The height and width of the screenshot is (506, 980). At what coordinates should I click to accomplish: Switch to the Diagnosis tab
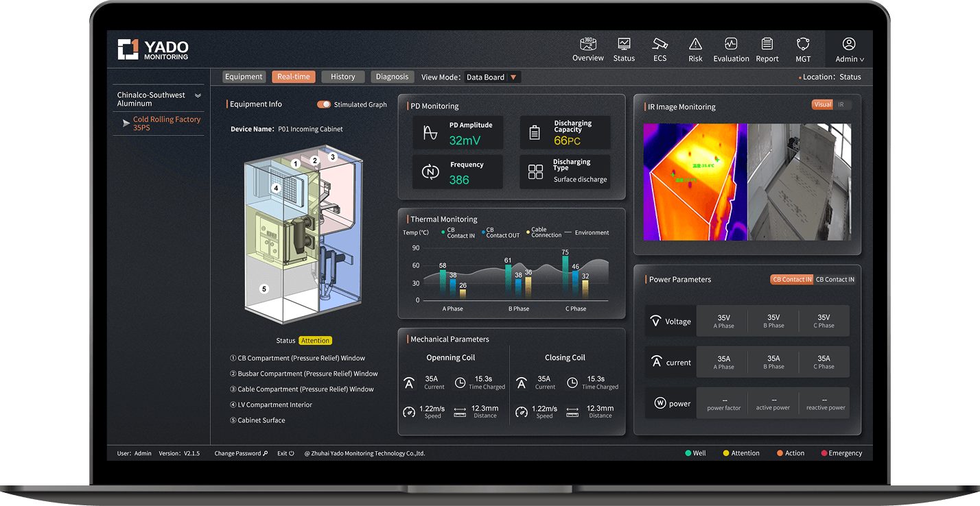pos(393,77)
